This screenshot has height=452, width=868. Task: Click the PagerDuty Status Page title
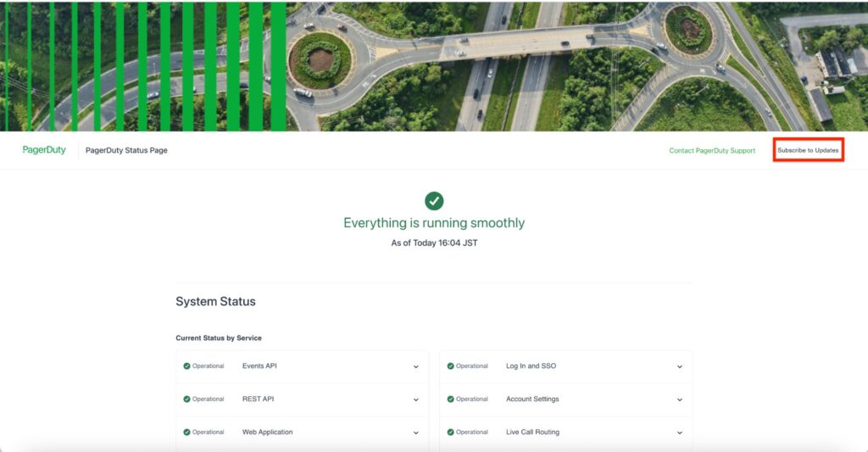tap(126, 151)
